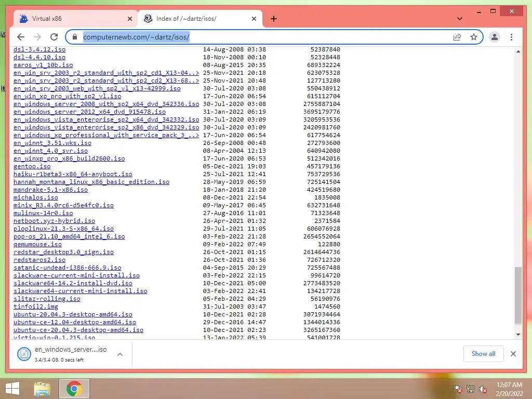The image size is (532, 399).
Task: Click the network tray icon
Action: pyautogui.click(x=471, y=389)
